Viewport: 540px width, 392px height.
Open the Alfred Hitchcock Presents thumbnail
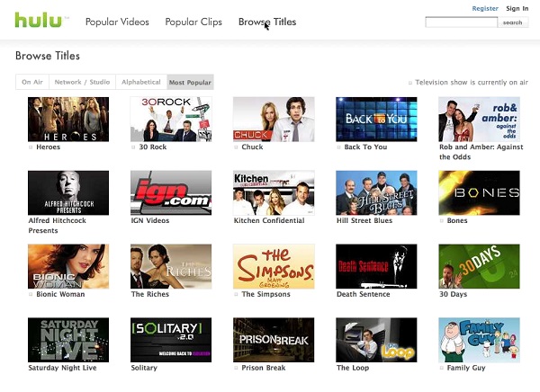click(x=68, y=192)
